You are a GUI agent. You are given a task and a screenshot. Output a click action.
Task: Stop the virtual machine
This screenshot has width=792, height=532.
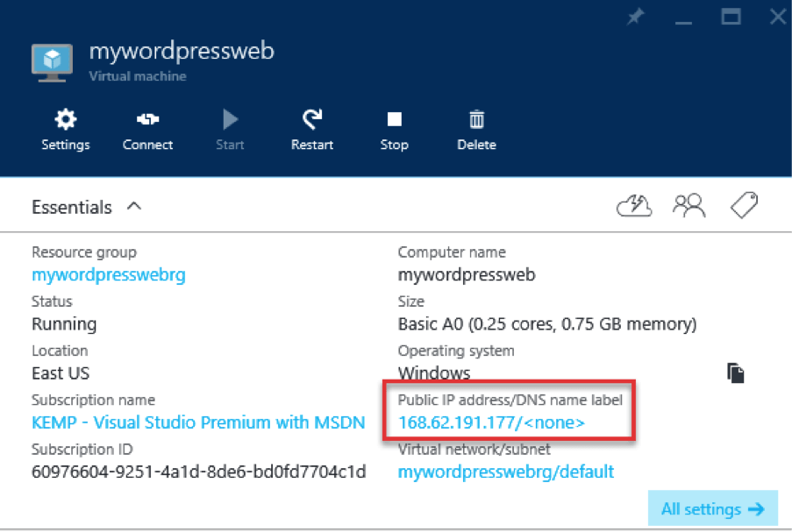394,120
